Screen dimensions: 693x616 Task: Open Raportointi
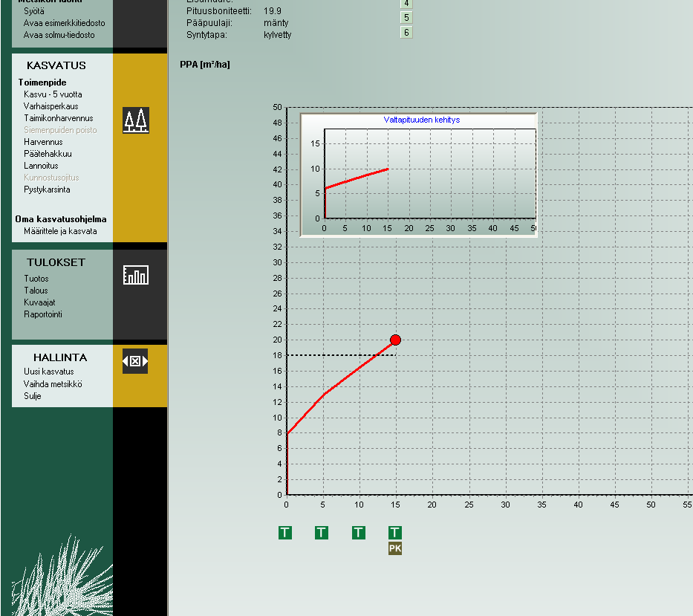point(43,314)
